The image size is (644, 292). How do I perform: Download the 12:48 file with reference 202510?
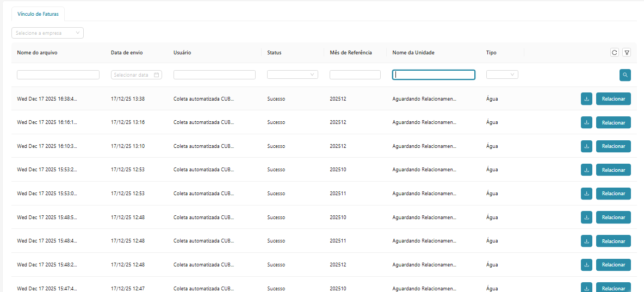point(586,218)
